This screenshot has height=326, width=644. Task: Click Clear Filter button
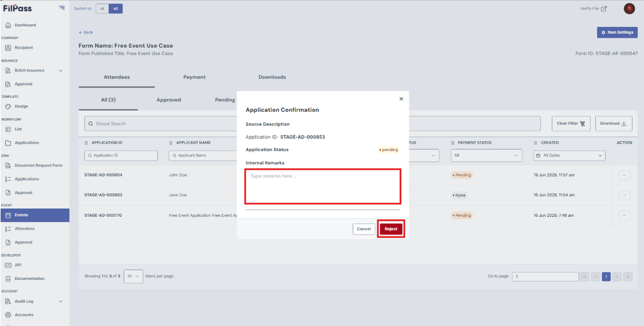point(571,124)
